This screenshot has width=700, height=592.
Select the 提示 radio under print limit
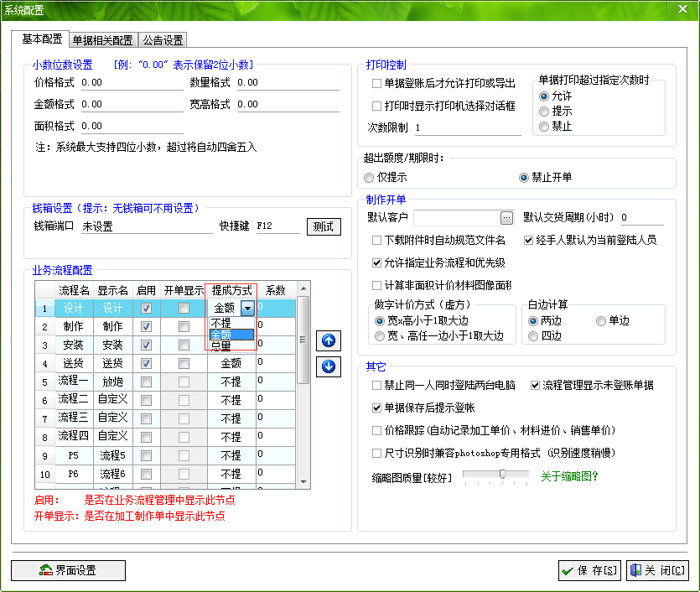tap(545, 112)
